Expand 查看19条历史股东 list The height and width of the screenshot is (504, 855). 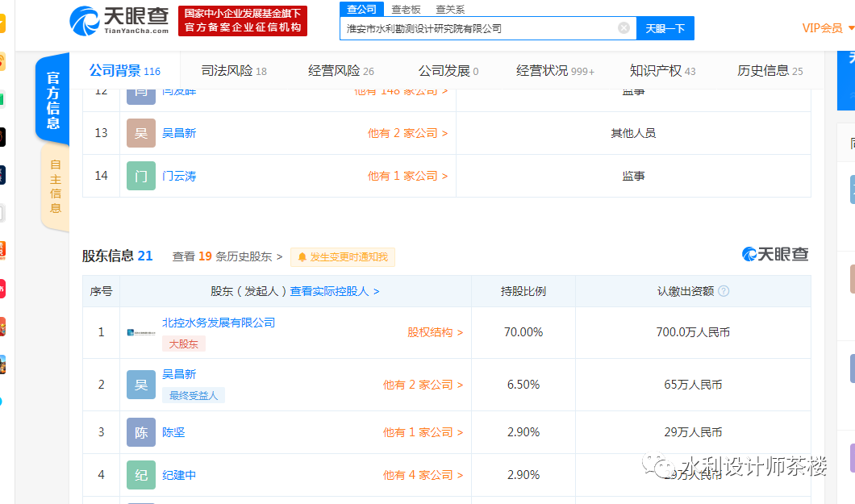tap(227, 256)
